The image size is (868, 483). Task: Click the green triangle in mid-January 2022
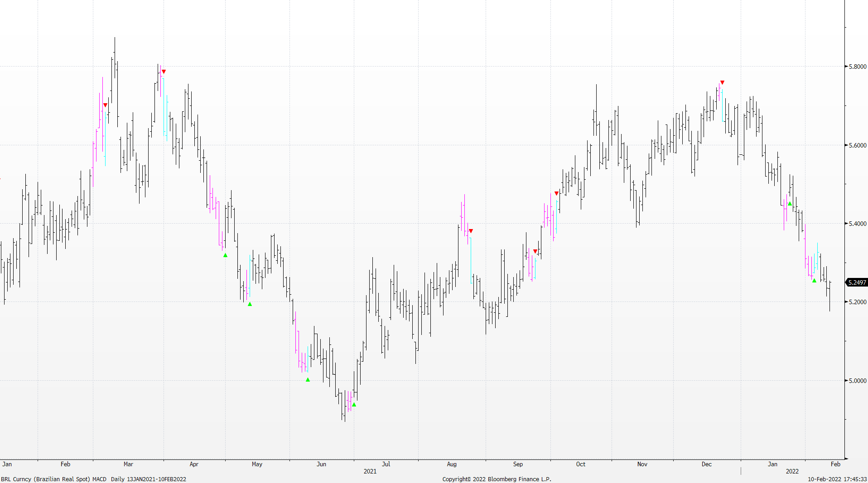click(x=790, y=204)
